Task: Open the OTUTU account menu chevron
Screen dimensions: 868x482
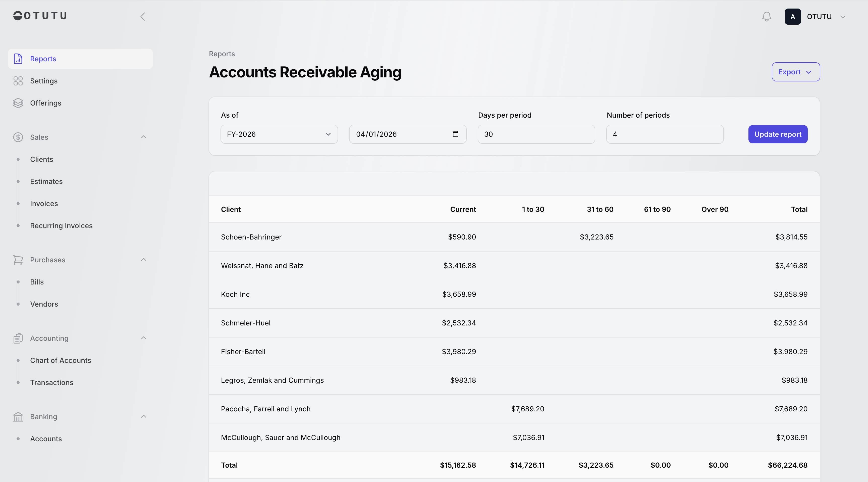Action: point(843,17)
